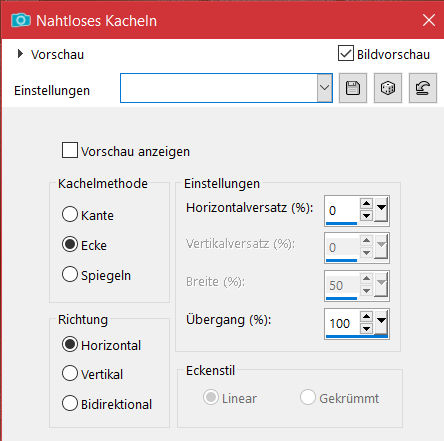The height and width of the screenshot is (441, 444).
Task: Click the save preset disk icon
Action: [353, 88]
